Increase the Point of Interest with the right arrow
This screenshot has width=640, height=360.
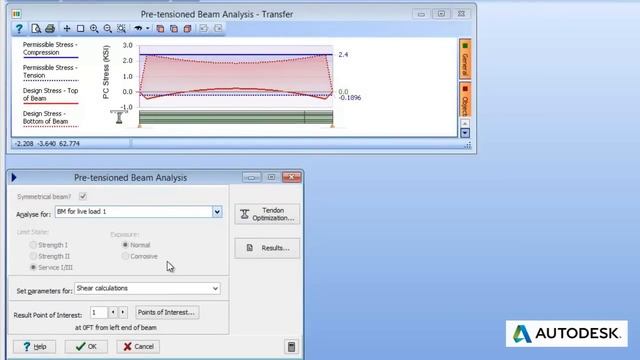coord(123,313)
